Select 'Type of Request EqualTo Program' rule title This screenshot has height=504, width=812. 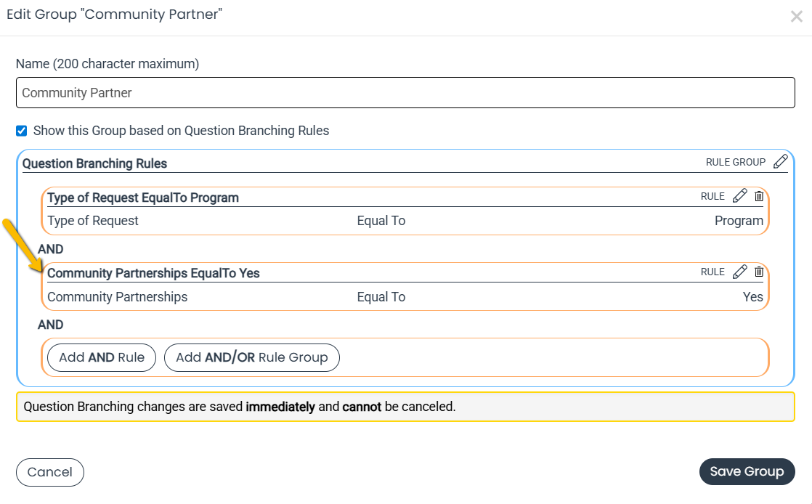pos(143,198)
